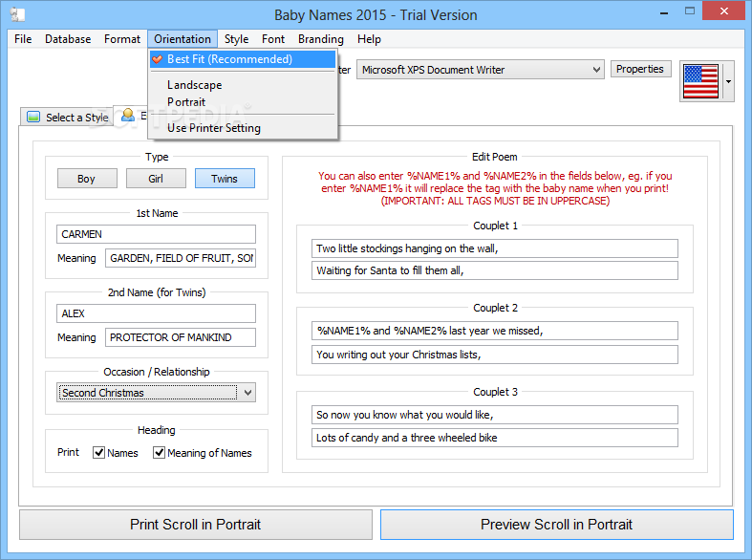The image size is (752, 560).
Task: Open the Format menu
Action: 122,39
